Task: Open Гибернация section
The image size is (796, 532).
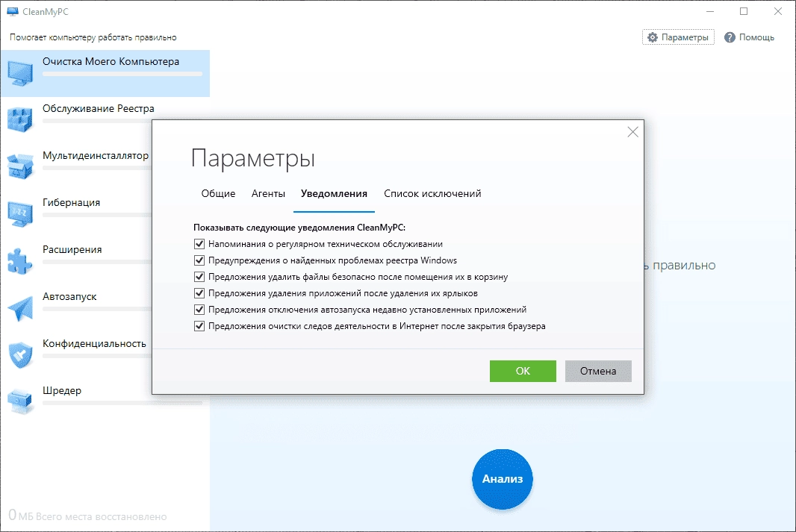Action: point(71,202)
